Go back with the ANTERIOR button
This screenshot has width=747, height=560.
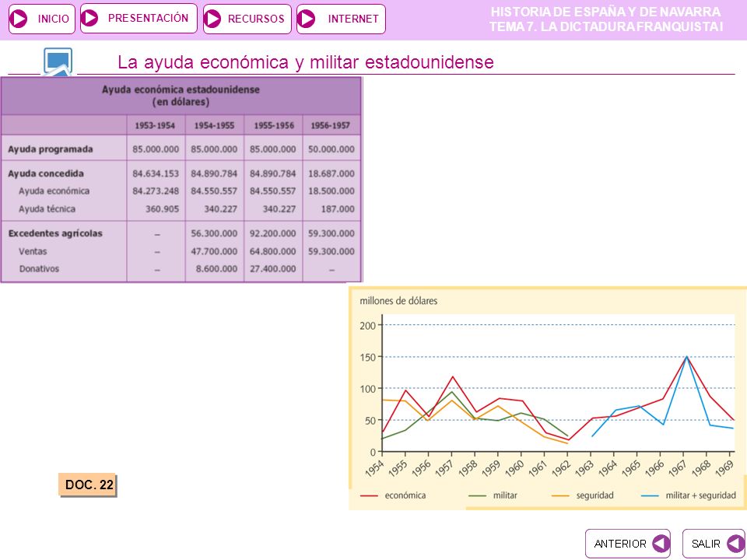pyautogui.click(x=628, y=544)
